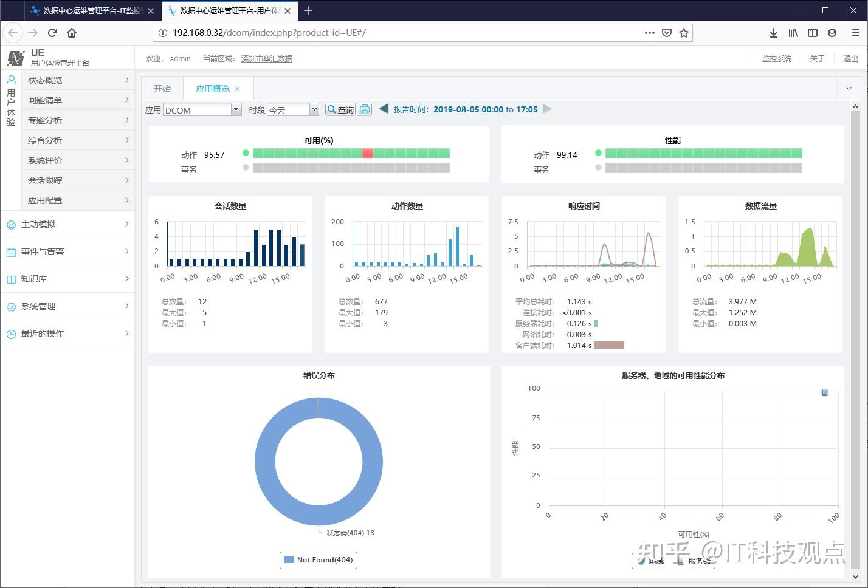Screen dimensions: 868x588
Task: Click the 退出 logout link
Action: pos(851,59)
